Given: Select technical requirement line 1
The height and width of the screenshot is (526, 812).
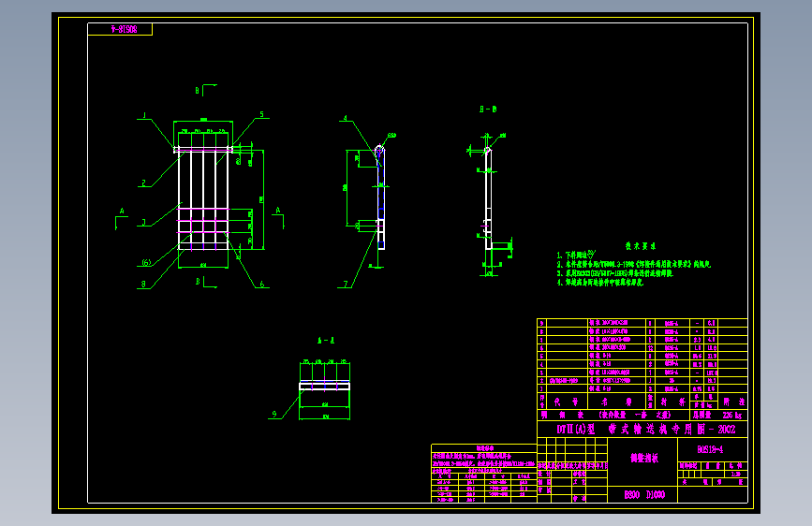Looking at the screenshot, I should pyautogui.click(x=576, y=255).
